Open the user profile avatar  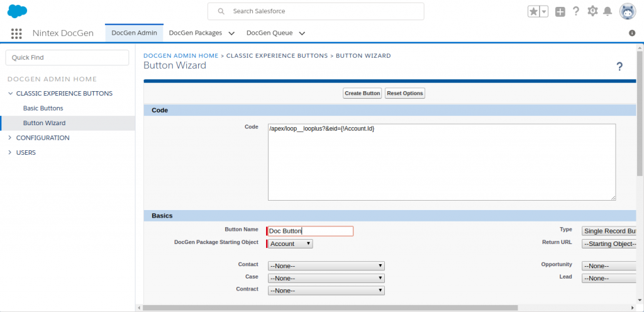(x=628, y=11)
